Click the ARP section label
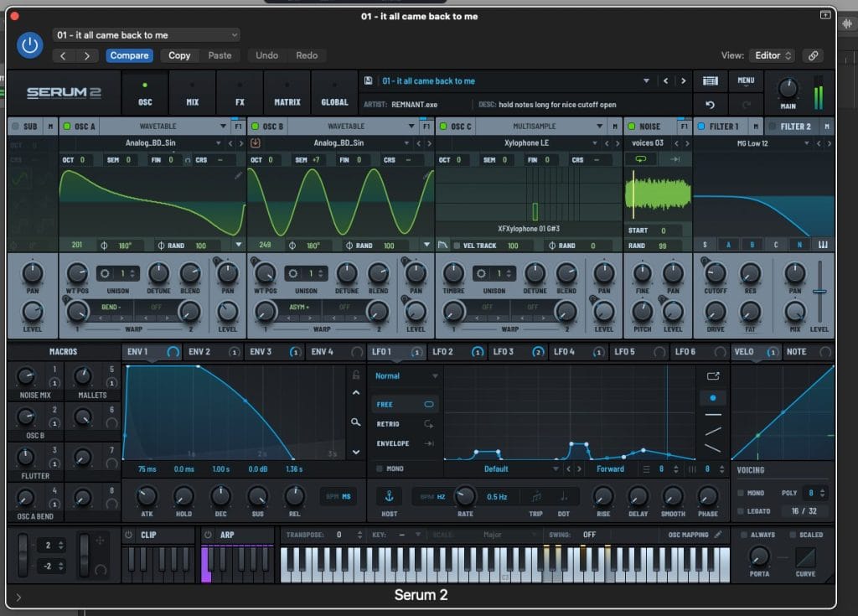 (x=227, y=535)
